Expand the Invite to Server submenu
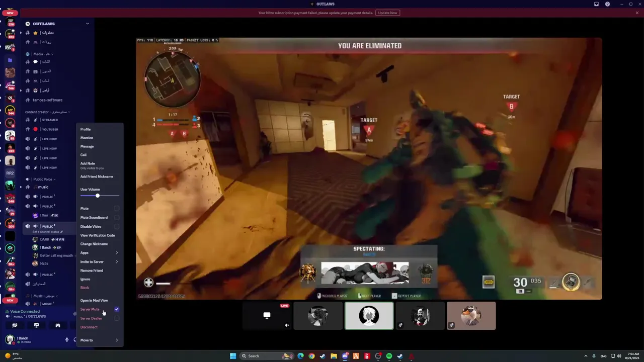The height and width of the screenshot is (362, 644). (x=100, y=261)
